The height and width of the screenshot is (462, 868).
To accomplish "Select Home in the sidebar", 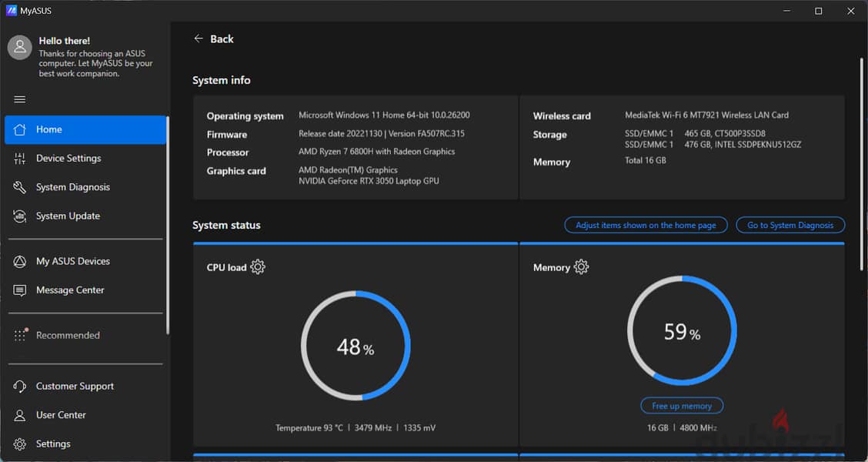I will (85, 129).
